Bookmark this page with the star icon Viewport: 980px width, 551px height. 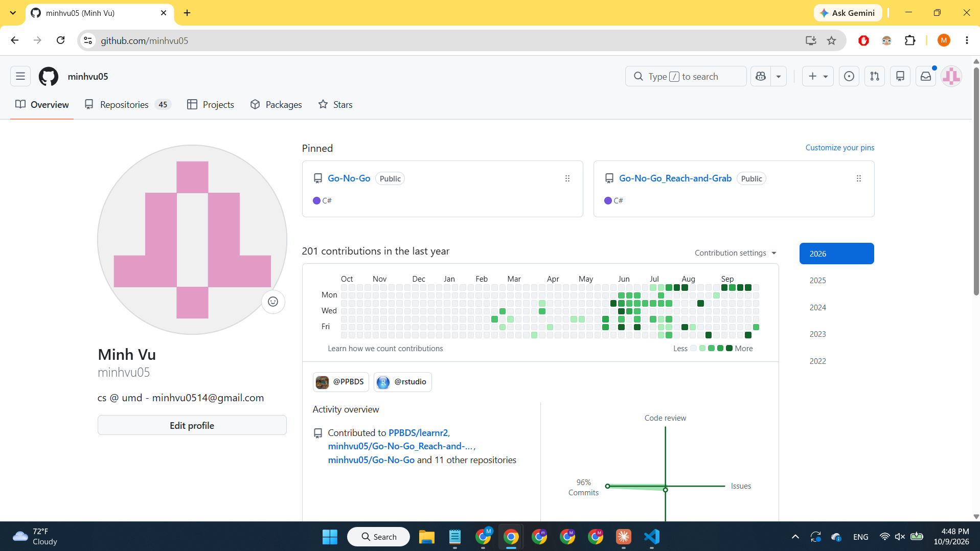(832, 40)
